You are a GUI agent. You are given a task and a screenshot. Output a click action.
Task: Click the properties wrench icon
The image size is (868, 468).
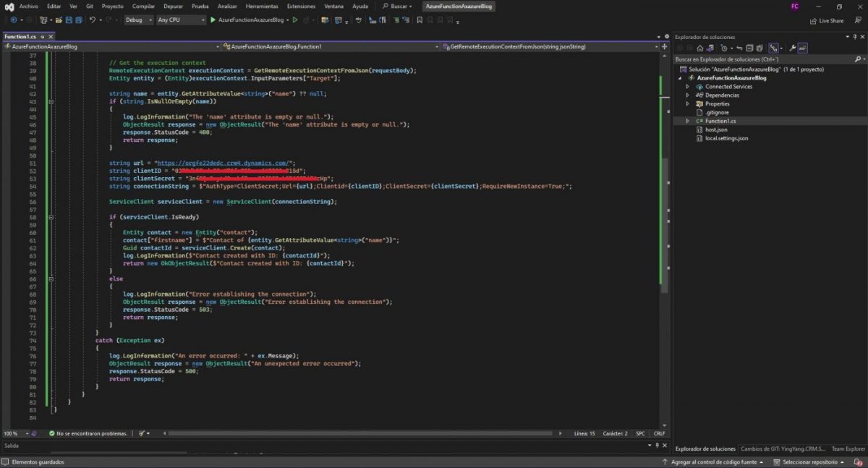coord(793,48)
